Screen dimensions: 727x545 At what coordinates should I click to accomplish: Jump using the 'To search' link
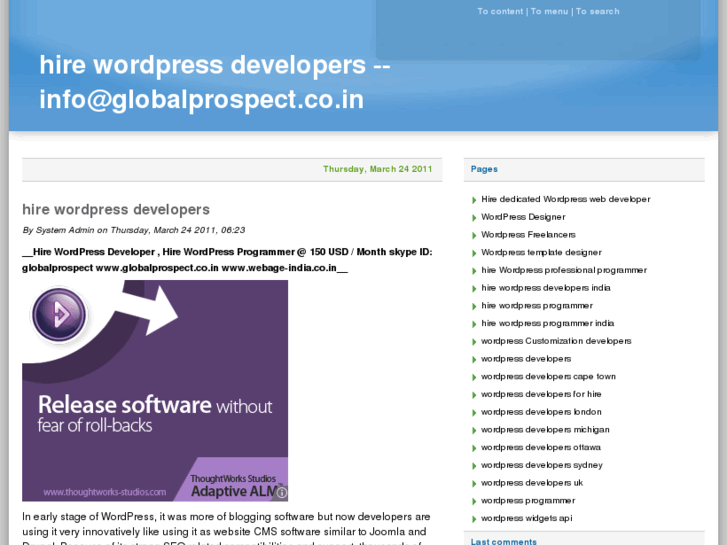click(x=597, y=12)
